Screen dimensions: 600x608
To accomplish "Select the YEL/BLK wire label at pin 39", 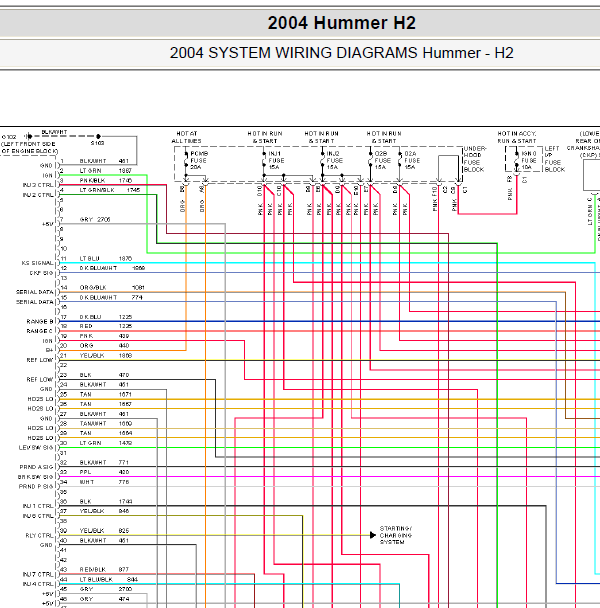I will (x=92, y=530).
